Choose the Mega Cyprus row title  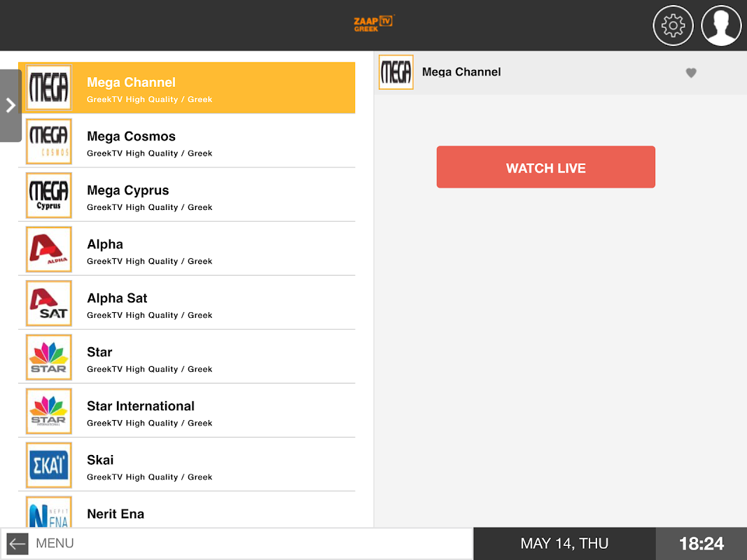[x=127, y=190]
